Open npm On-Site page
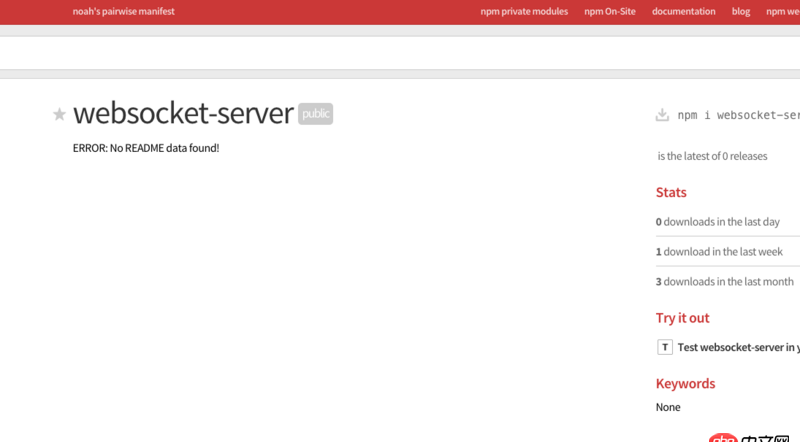This screenshot has width=800, height=442. coord(610,11)
